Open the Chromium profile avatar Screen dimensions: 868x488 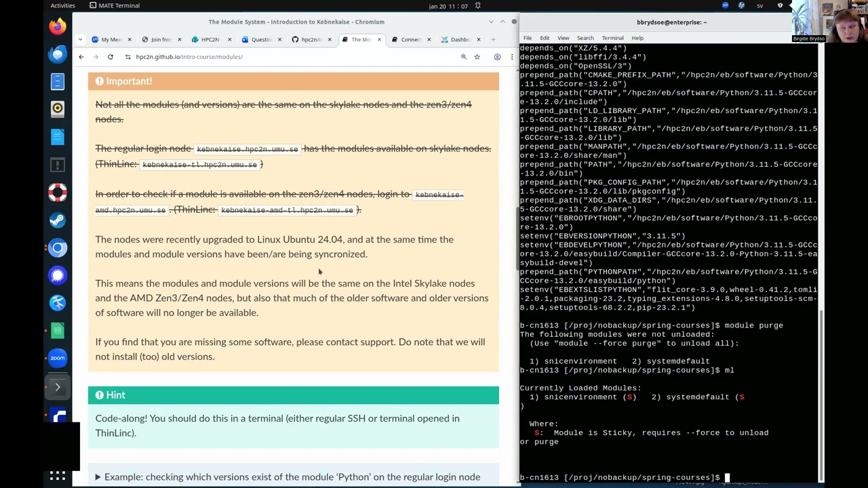497,57
